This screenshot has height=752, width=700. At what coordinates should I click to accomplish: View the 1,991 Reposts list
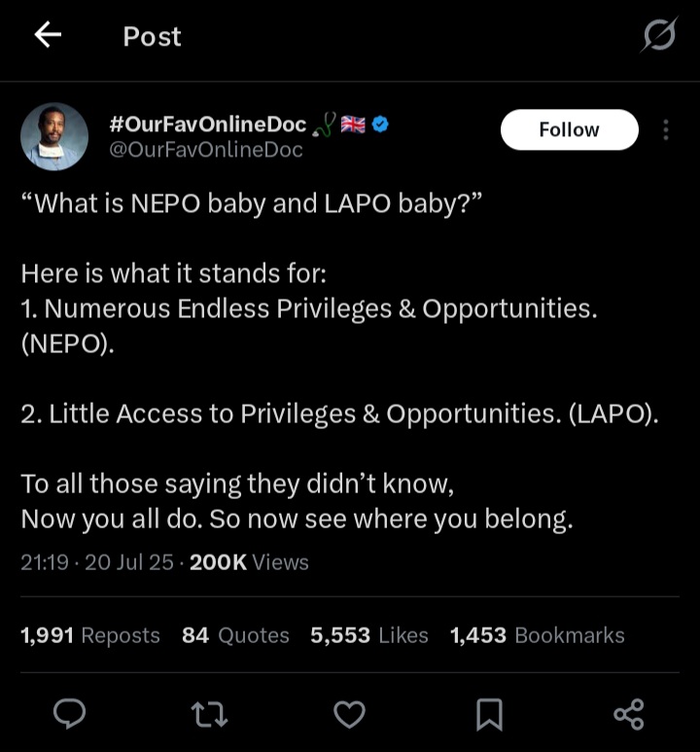pyautogui.click(x=90, y=635)
